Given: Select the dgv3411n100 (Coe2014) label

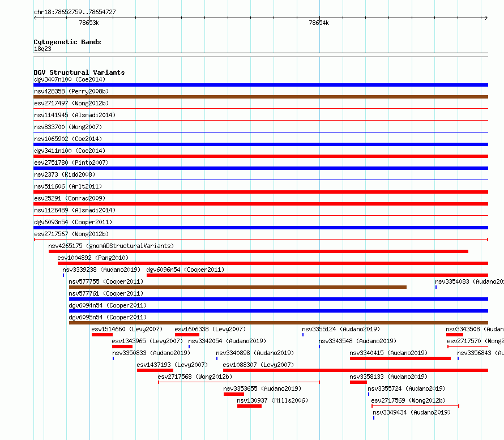Looking at the screenshot, I should tap(70, 151).
